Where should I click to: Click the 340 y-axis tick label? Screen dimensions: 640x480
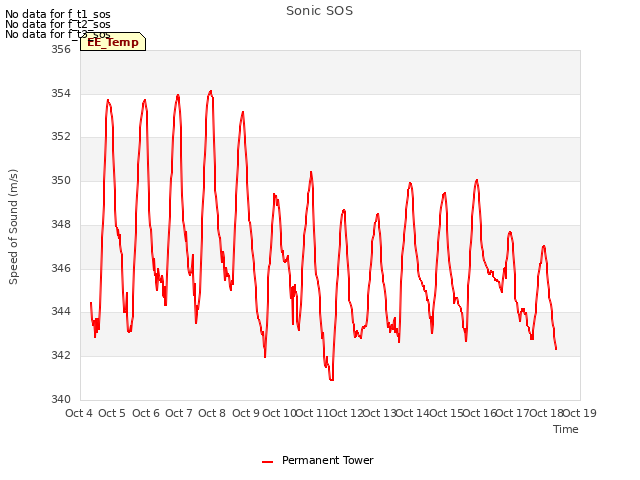point(61,399)
